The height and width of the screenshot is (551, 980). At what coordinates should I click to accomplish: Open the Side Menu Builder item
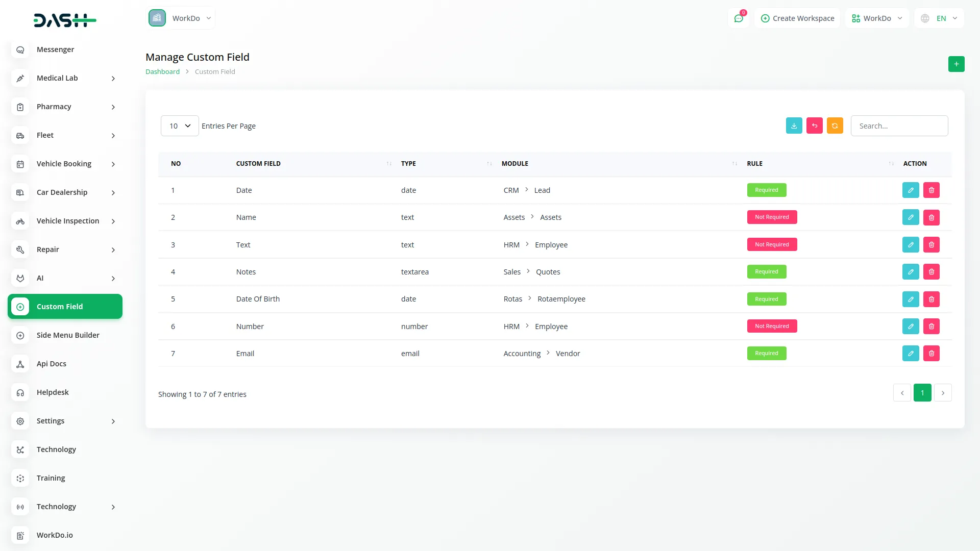pyautogui.click(x=68, y=335)
